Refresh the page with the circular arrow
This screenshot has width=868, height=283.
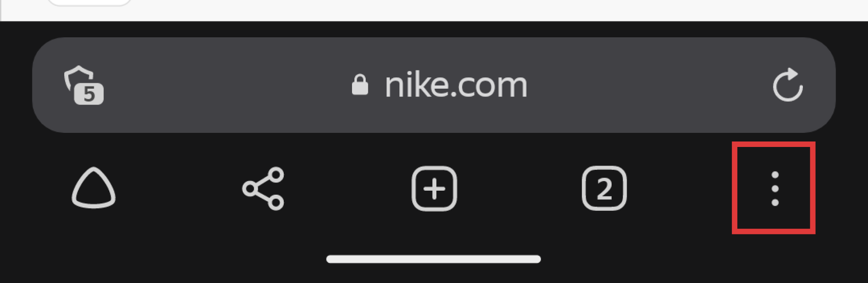788,85
